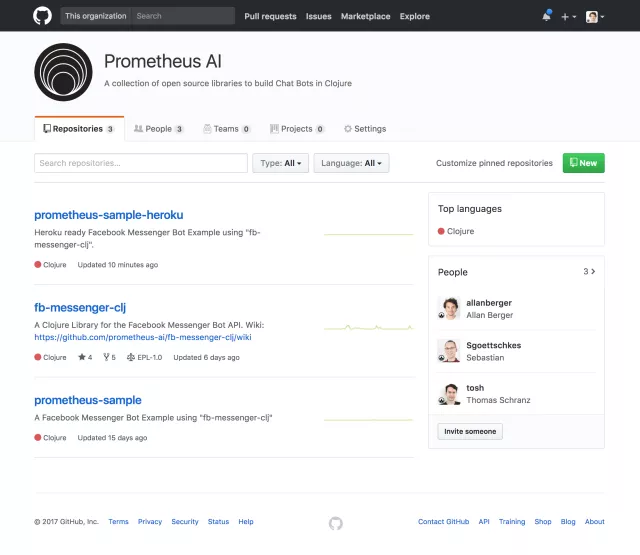Click the fork count on fb-messenger-clj
This screenshot has height=555, width=640.
pos(108,357)
